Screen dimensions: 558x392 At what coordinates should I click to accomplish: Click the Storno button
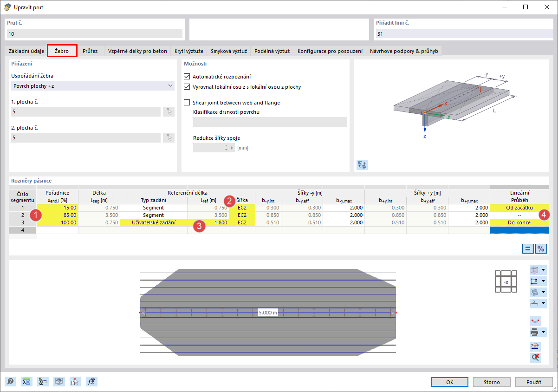tap(492, 382)
